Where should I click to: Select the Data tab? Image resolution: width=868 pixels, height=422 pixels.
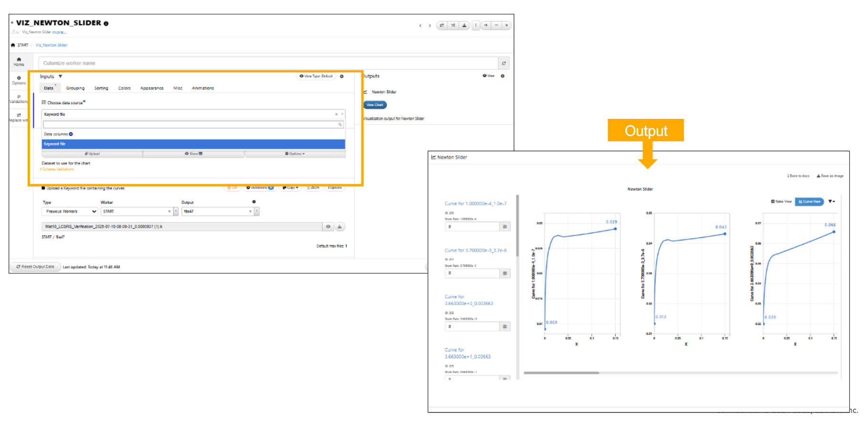[x=49, y=88]
